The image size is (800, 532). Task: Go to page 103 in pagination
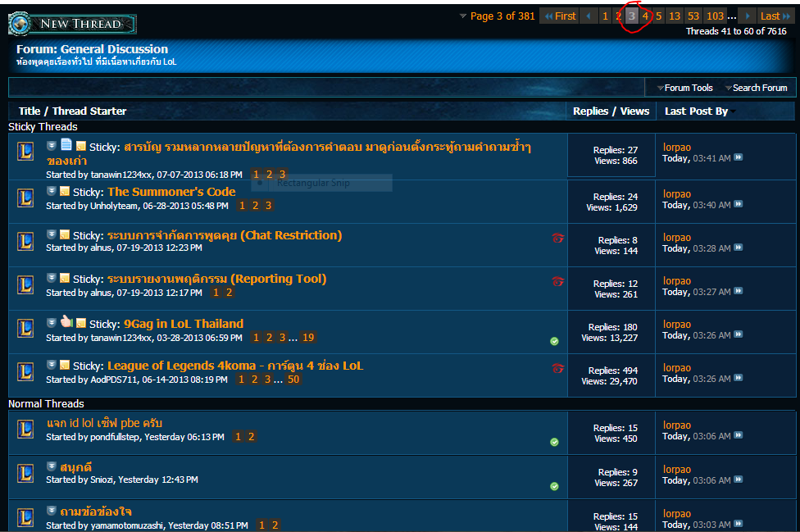tap(715, 16)
